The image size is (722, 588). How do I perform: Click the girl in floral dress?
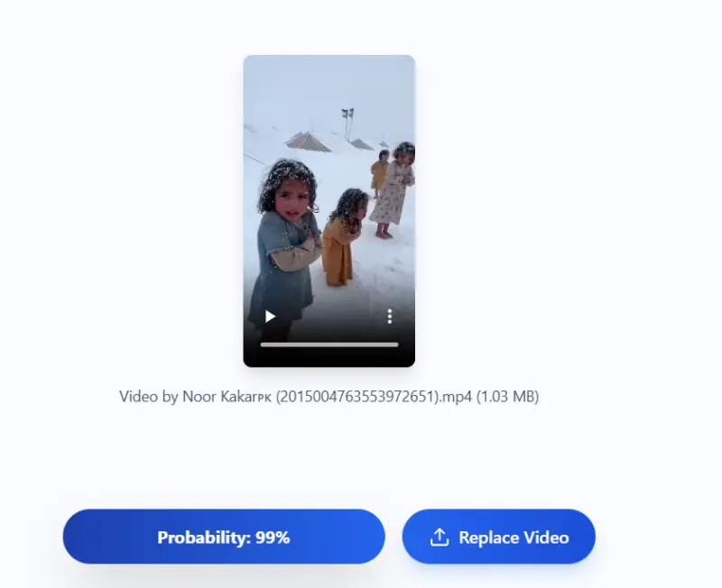394,191
